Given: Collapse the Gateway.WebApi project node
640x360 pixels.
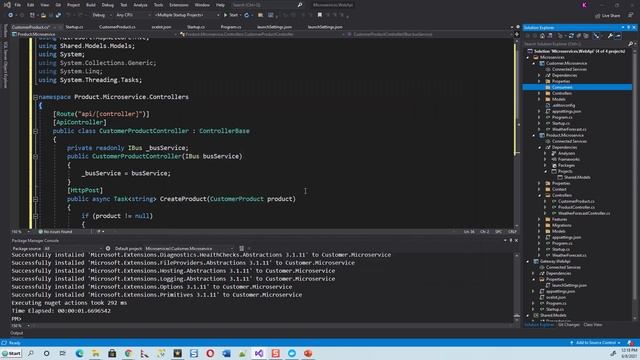Looking at the screenshot, I should tap(528, 261).
